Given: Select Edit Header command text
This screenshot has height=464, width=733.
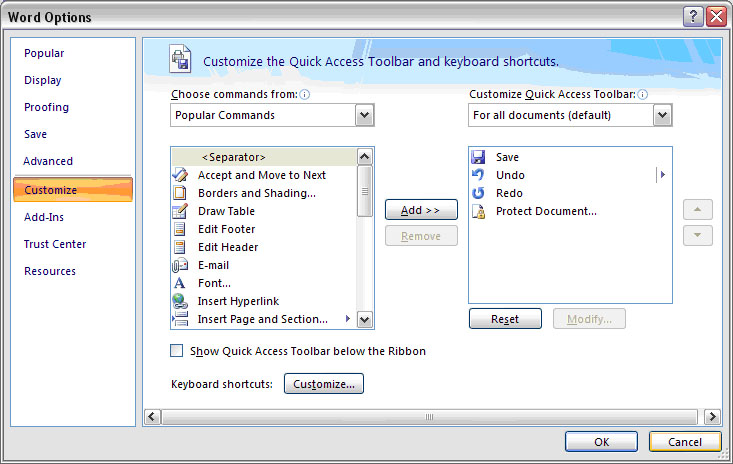Looking at the screenshot, I should pos(228,247).
